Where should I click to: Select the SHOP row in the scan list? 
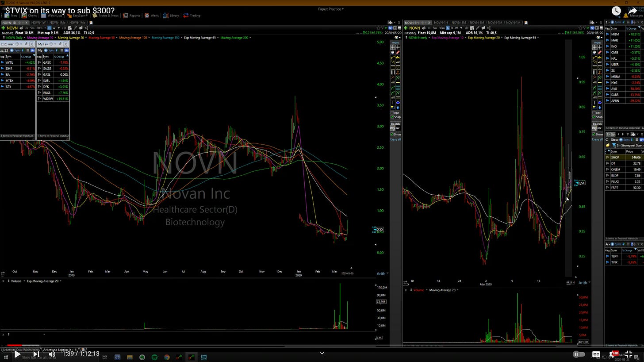[624, 157]
